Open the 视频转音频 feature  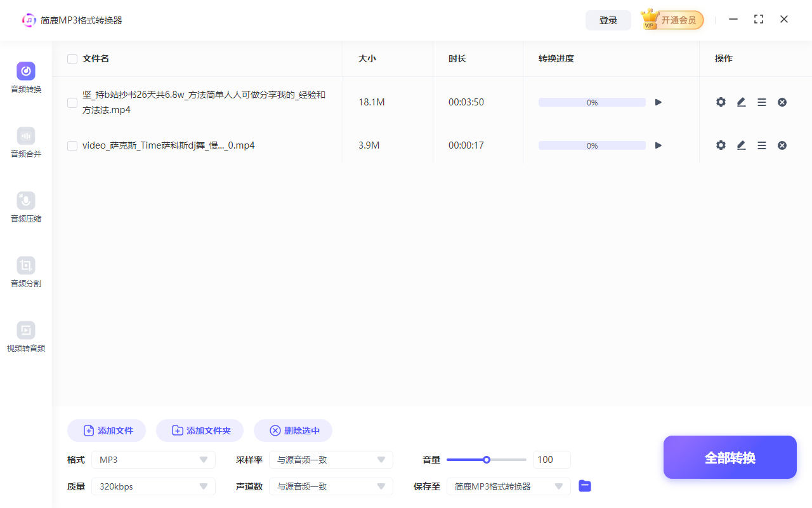tap(25, 337)
